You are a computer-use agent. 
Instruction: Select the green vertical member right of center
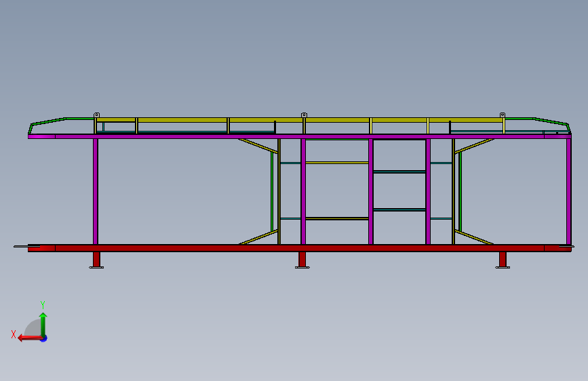(x=460, y=192)
